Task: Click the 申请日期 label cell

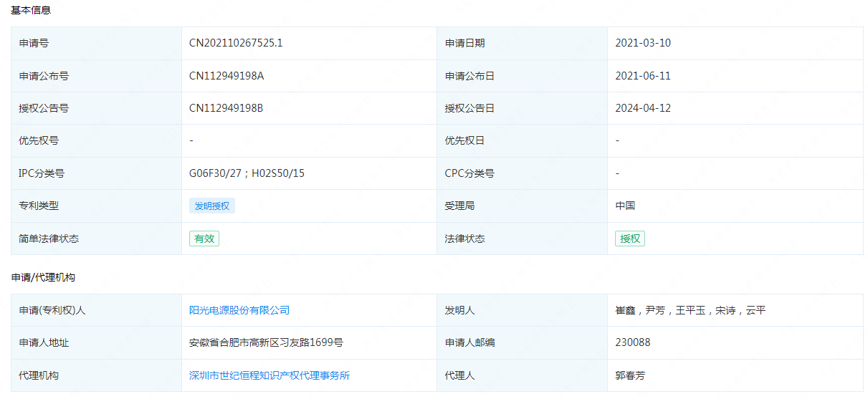Action: tap(522, 43)
